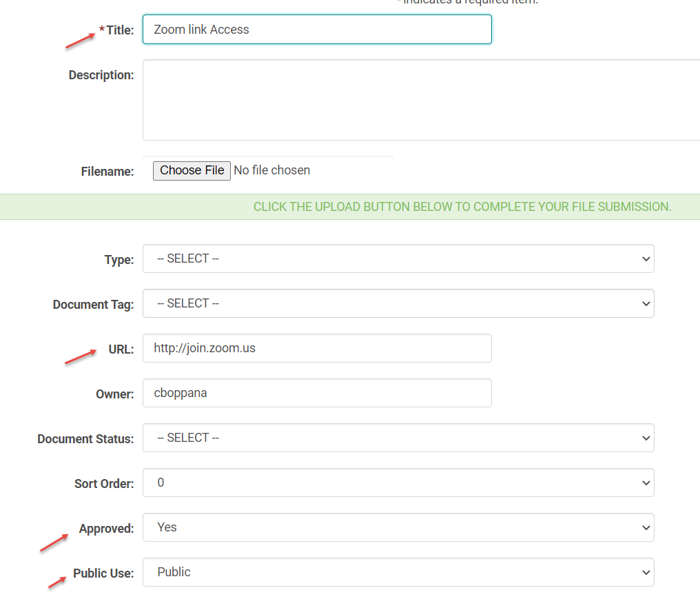Click the URL field showing http://join.zoom.us
The width and height of the screenshot is (700, 599).
pyautogui.click(x=317, y=348)
